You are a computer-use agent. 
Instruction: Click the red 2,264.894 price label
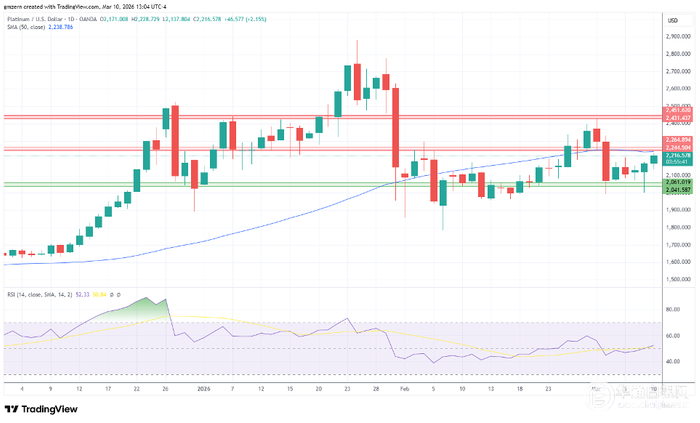pos(678,140)
